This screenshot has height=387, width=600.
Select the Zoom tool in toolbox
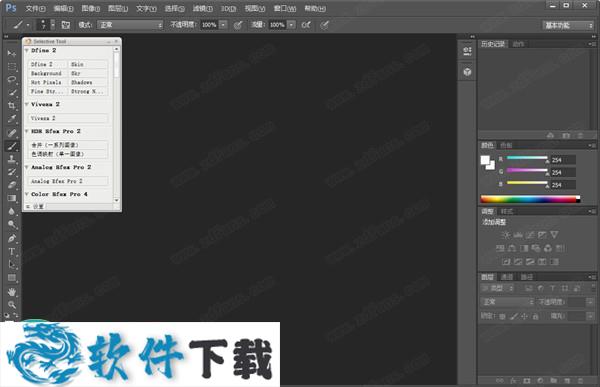[x=12, y=305]
